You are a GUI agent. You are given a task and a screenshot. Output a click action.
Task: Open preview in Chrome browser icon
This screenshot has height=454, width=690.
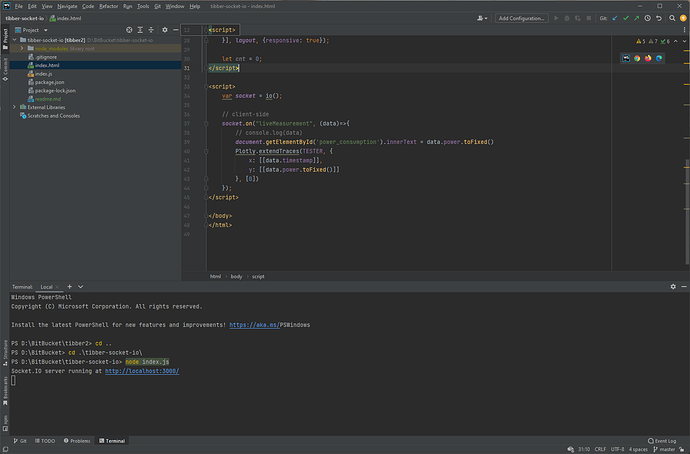coord(637,58)
